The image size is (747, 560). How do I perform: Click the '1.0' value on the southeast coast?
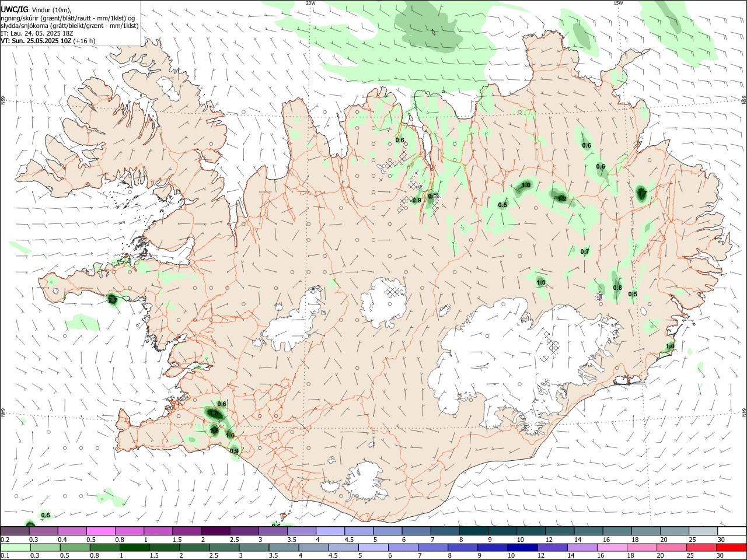click(x=670, y=346)
